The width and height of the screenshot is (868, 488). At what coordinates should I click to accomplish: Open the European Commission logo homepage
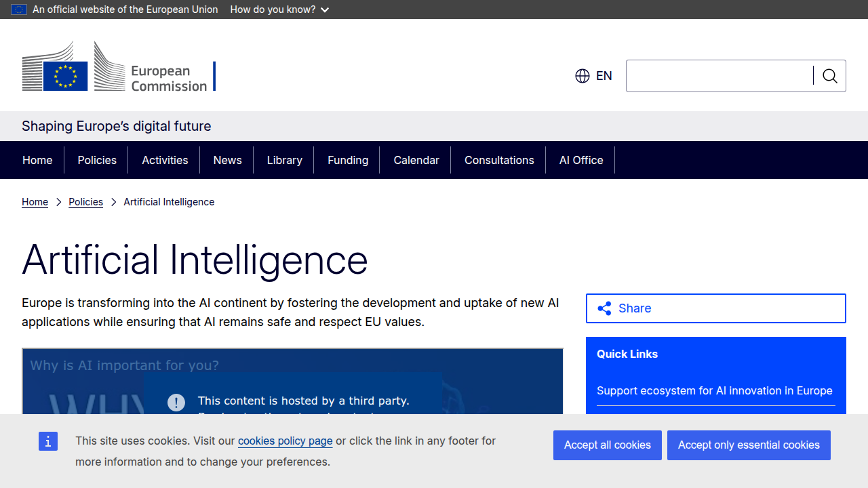[x=119, y=66]
